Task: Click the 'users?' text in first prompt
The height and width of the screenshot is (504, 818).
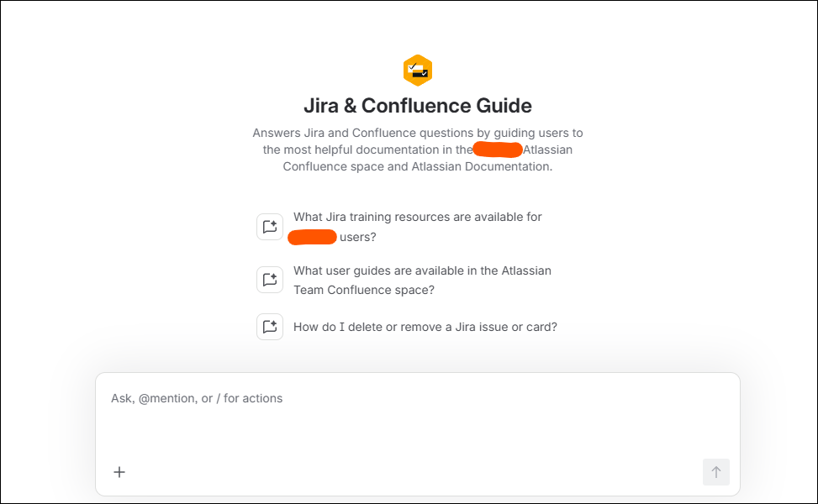Action: click(x=358, y=237)
